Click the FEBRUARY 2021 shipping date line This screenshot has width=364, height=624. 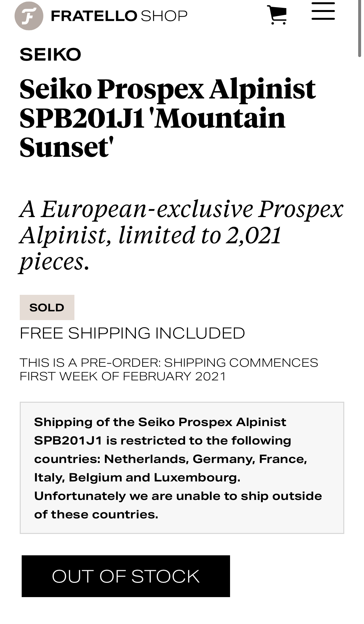pyautogui.click(x=123, y=376)
